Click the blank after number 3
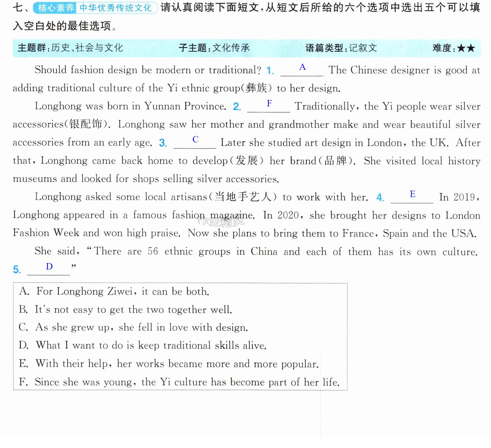 click(195, 143)
